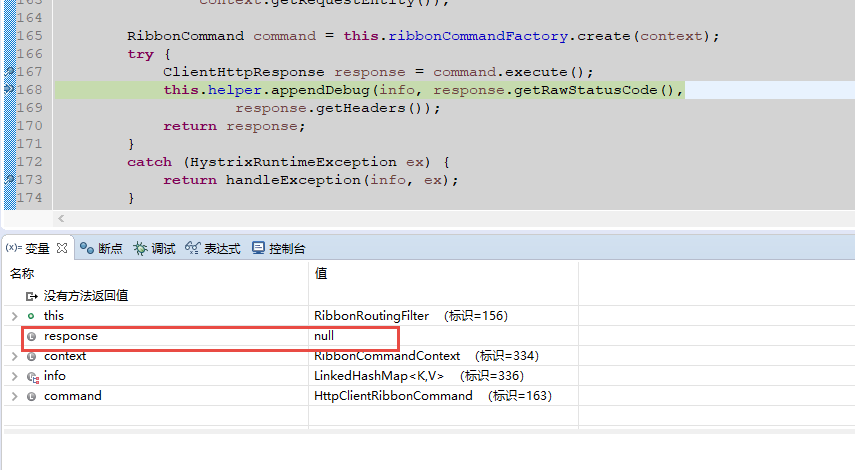Click the 没有方法返回值 return-value icon
The height and width of the screenshot is (470, 855).
[x=31, y=296]
